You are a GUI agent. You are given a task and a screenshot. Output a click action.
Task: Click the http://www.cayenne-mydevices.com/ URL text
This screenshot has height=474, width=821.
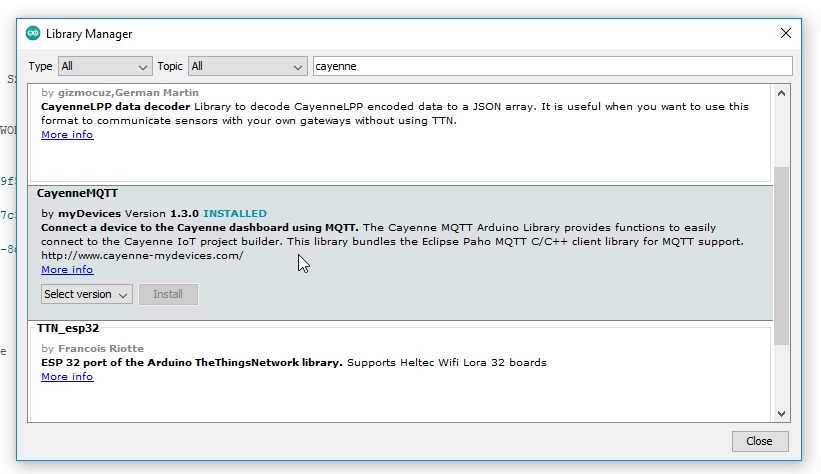(142, 256)
